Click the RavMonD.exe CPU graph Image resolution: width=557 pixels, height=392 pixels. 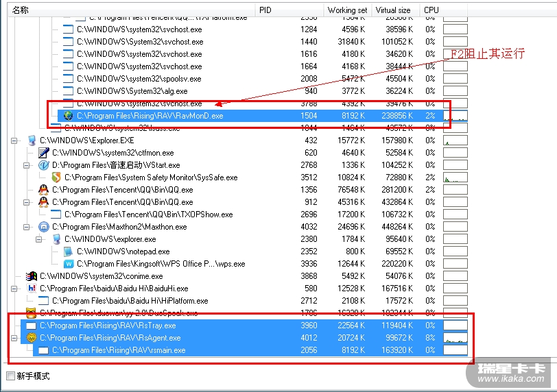tap(455, 116)
